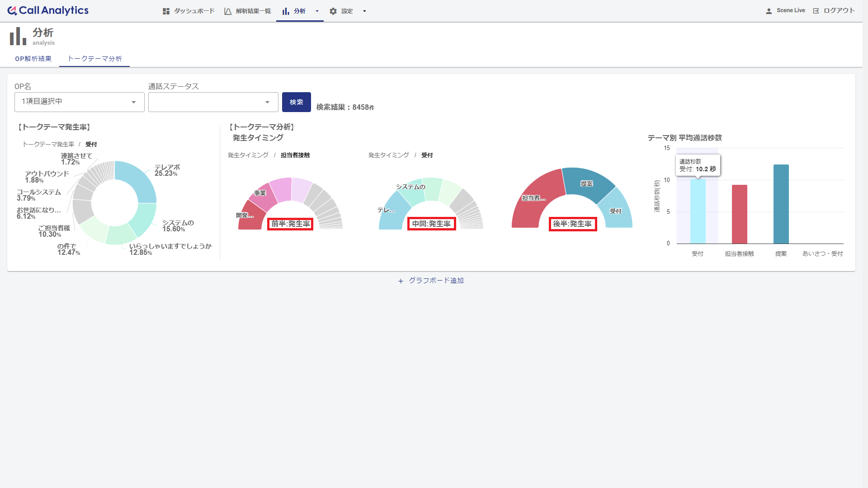
Task: Click the Call Analytics logo
Action: (x=48, y=10)
